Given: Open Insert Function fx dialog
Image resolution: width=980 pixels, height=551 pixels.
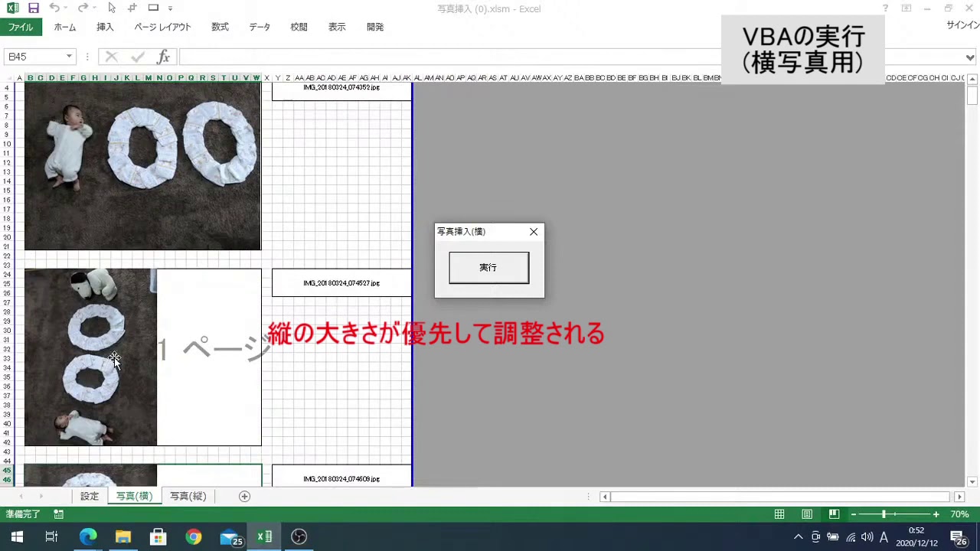Looking at the screenshot, I should 163,57.
